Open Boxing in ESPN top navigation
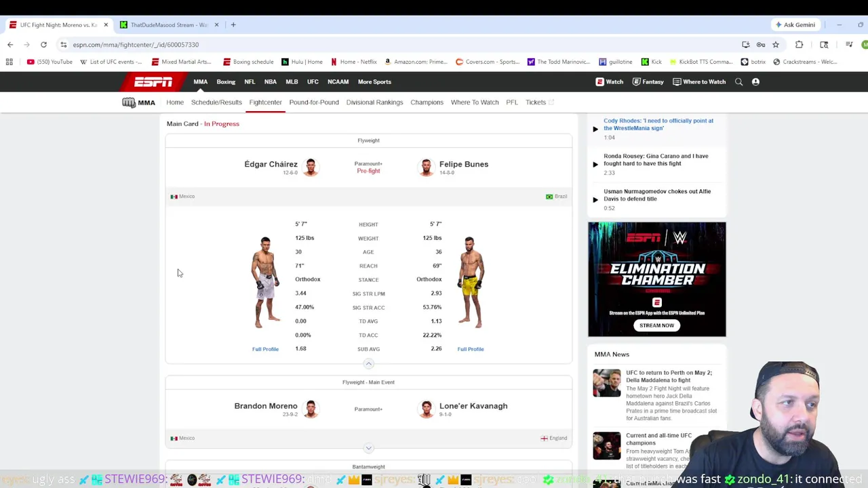 [226, 82]
